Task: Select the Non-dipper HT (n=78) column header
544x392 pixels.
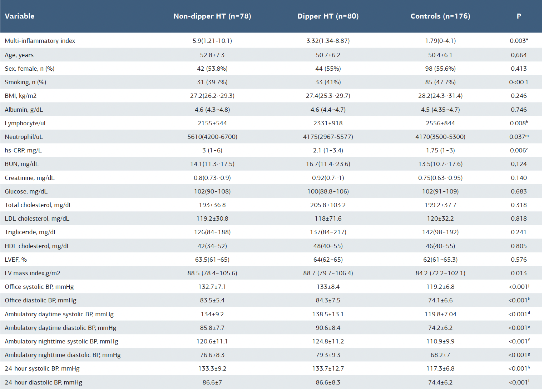Action: click(x=212, y=16)
